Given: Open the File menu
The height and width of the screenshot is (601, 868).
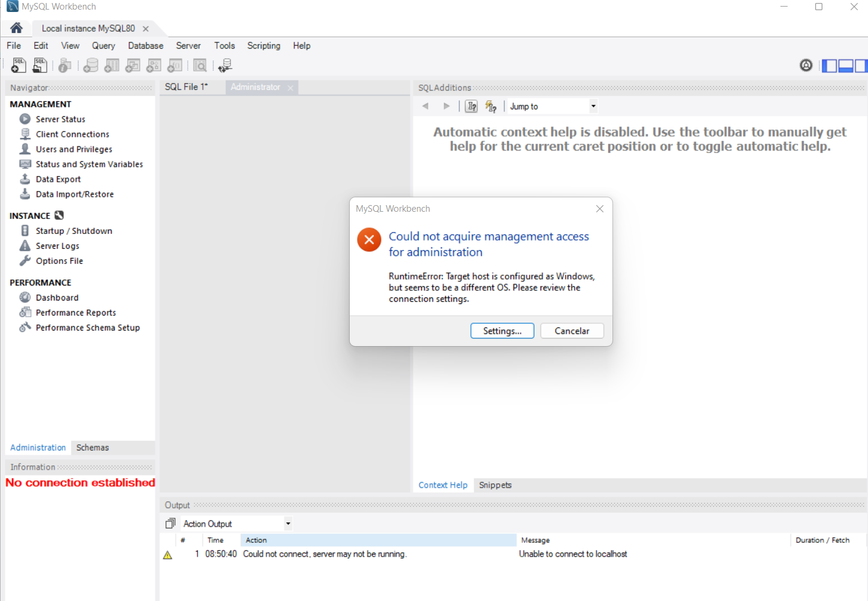Looking at the screenshot, I should click(x=14, y=46).
